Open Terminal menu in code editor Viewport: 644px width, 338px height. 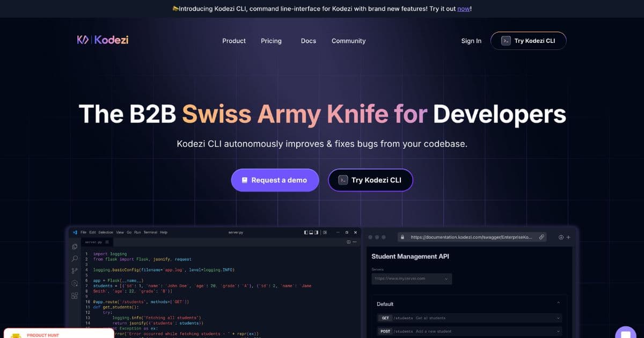(150, 232)
